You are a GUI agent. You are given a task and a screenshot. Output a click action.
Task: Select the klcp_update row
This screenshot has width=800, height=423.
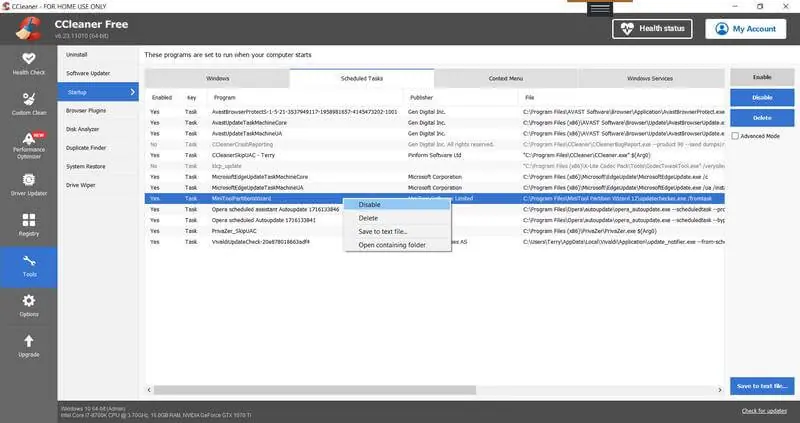[435, 166]
